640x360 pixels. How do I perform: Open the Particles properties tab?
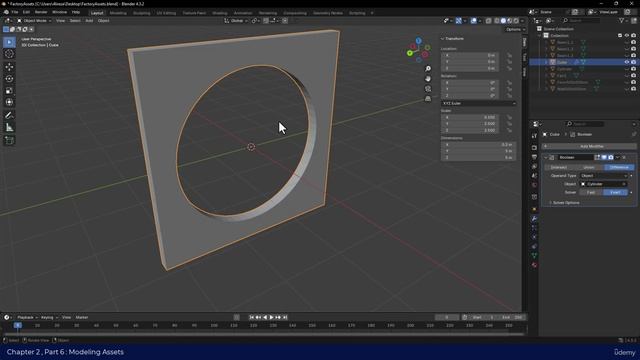(534, 228)
